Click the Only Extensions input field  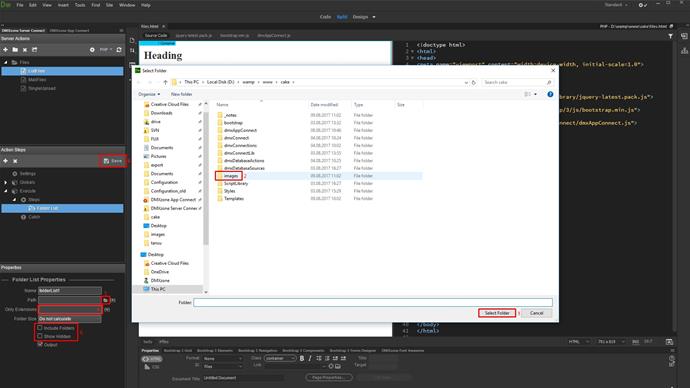[70, 309]
